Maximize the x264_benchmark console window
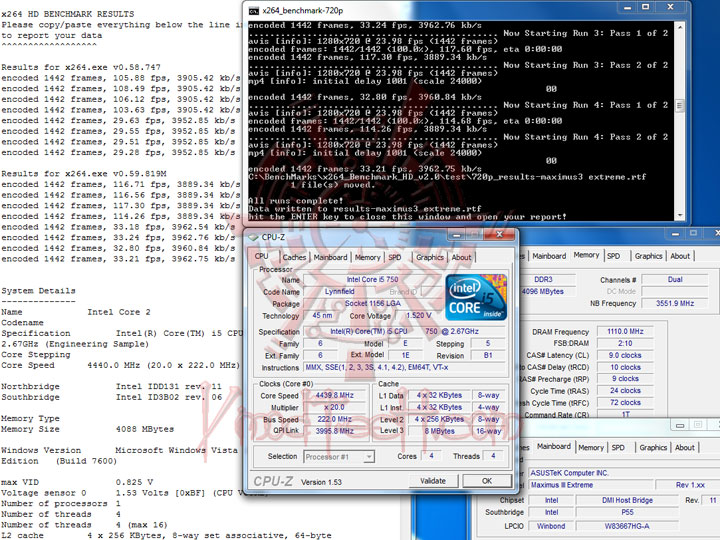Viewport: 720px width, 540px height. [x=646, y=7]
